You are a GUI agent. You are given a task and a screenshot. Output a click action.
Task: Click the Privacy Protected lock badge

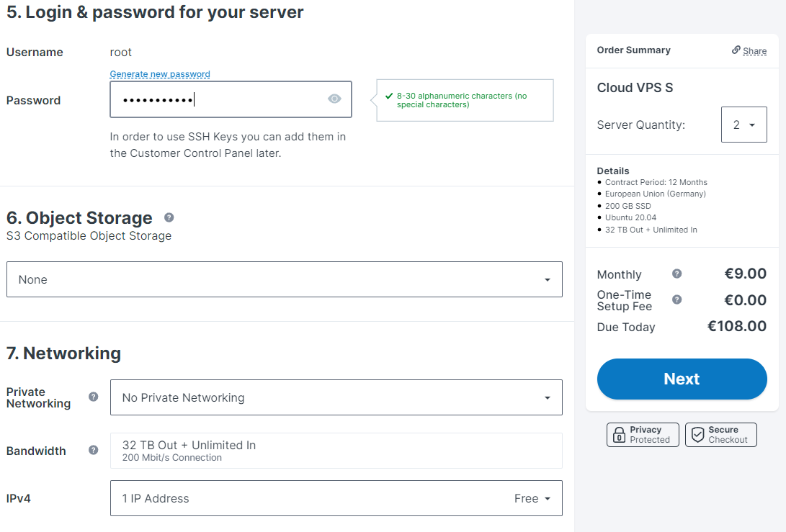point(643,434)
